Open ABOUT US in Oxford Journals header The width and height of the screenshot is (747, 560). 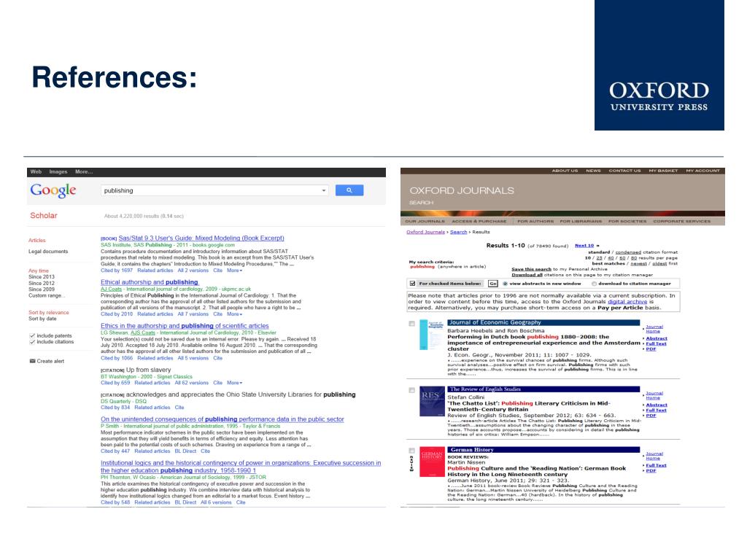565,171
